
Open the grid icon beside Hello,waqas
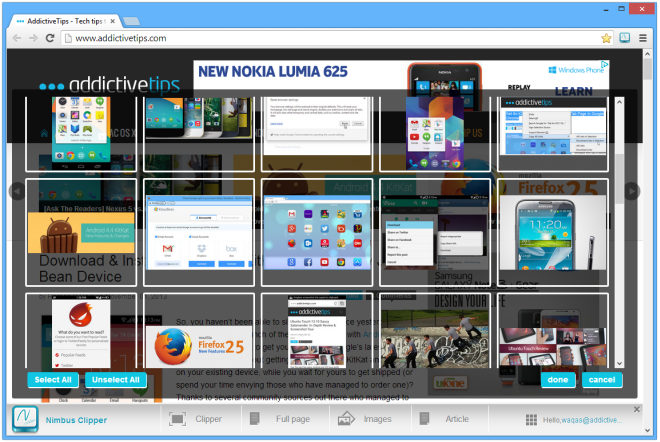pos(531,420)
